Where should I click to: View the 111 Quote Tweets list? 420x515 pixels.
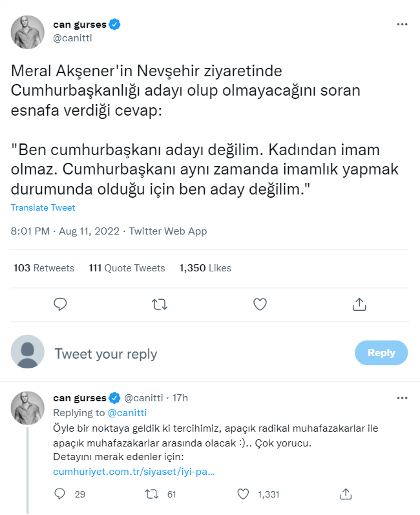coord(127,268)
